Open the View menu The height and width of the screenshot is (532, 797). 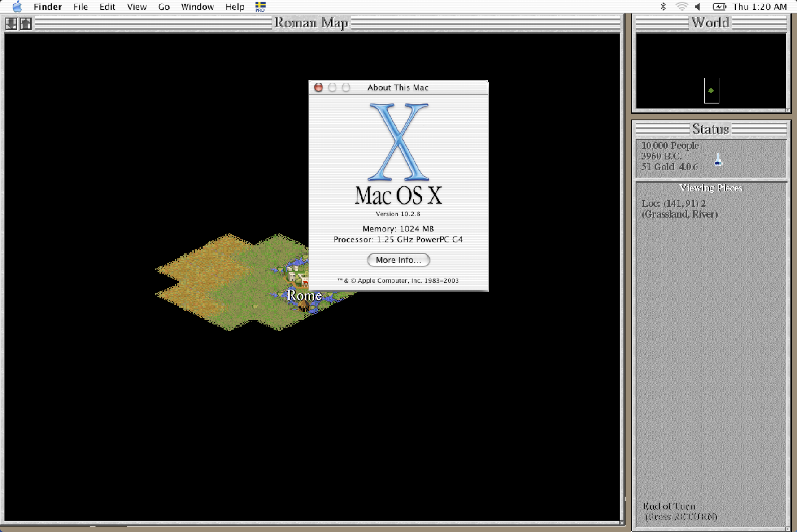pos(137,7)
